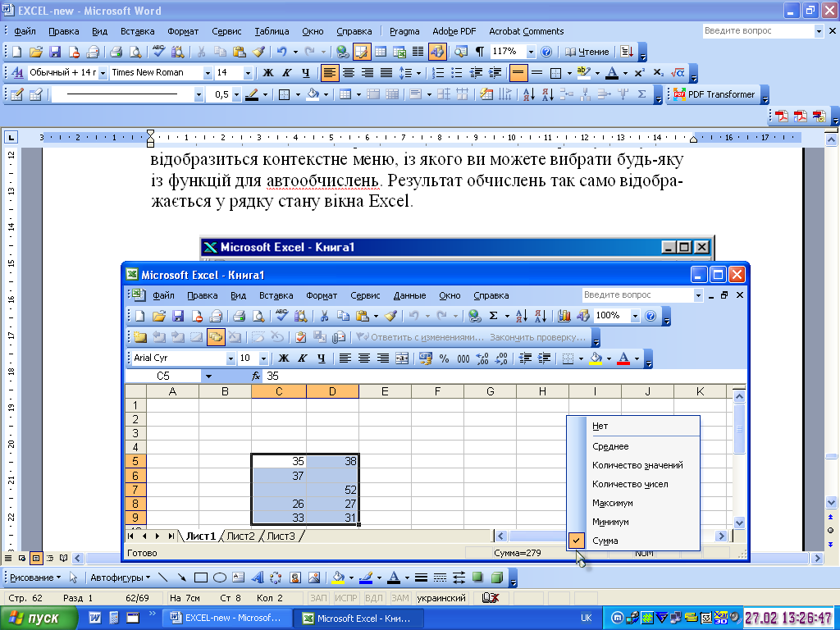Click the Spelling check icon in Word

158,52
